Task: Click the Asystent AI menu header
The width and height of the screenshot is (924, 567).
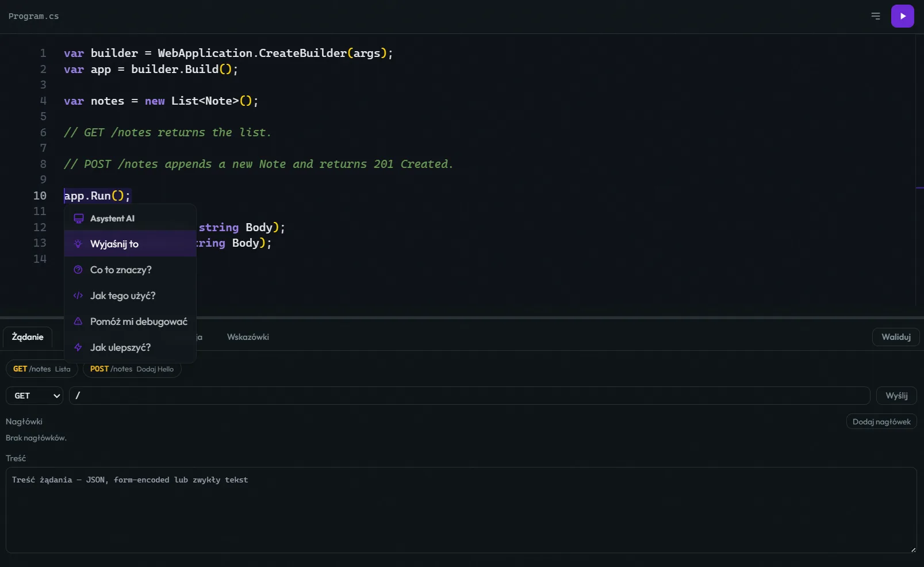Action: (x=130, y=219)
